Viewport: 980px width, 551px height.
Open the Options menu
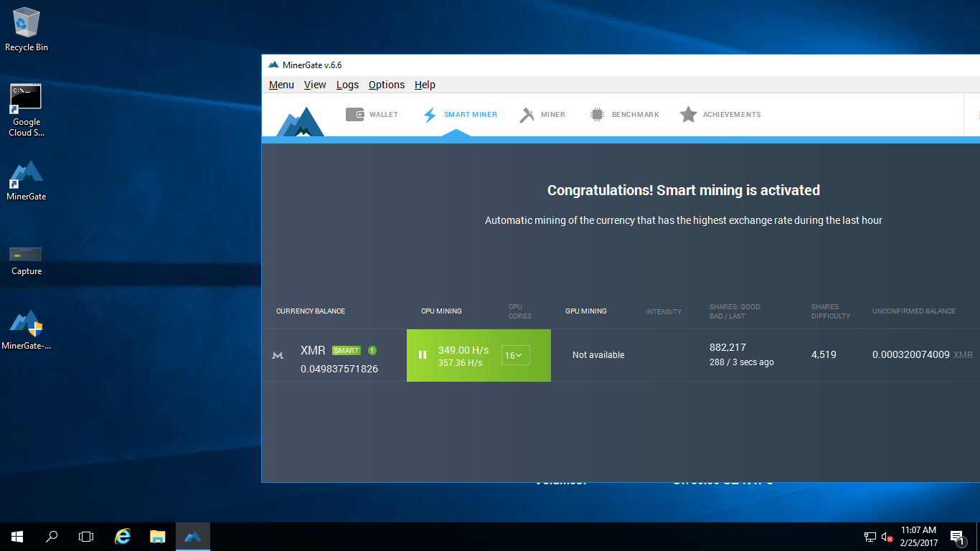pyautogui.click(x=387, y=85)
